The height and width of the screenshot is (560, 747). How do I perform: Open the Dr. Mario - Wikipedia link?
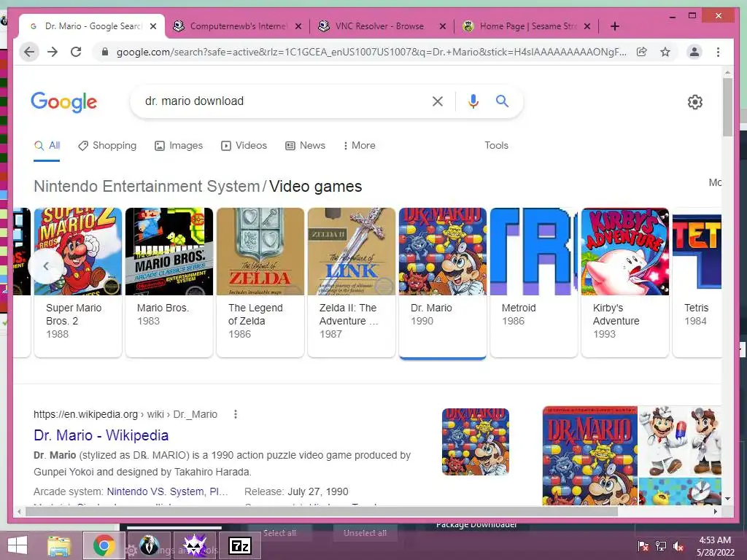pyautogui.click(x=101, y=435)
